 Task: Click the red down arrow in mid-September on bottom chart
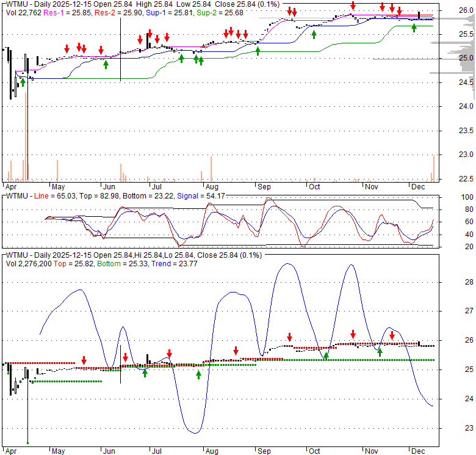point(289,337)
